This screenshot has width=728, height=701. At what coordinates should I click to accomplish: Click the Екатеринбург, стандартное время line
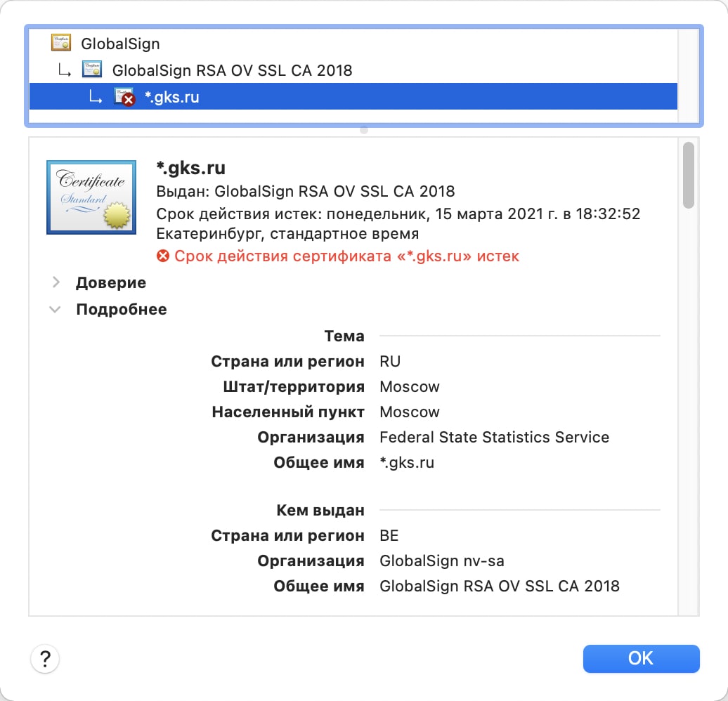tap(287, 233)
